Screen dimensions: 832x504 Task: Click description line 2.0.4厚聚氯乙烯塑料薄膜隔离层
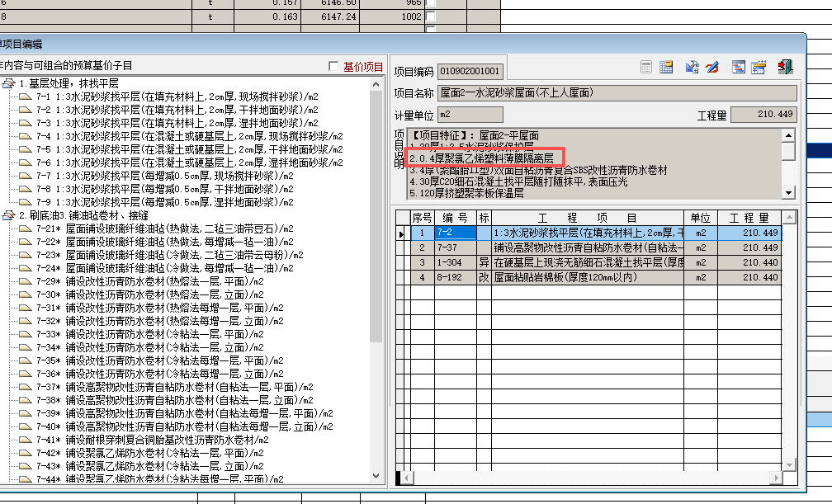(x=481, y=158)
